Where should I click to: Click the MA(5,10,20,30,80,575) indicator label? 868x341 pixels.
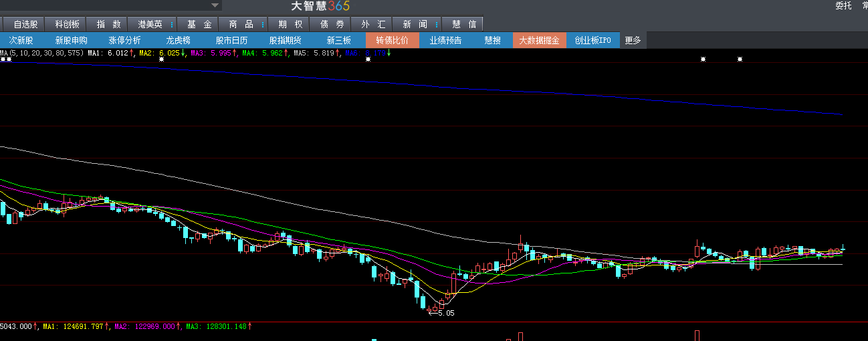click(x=41, y=52)
